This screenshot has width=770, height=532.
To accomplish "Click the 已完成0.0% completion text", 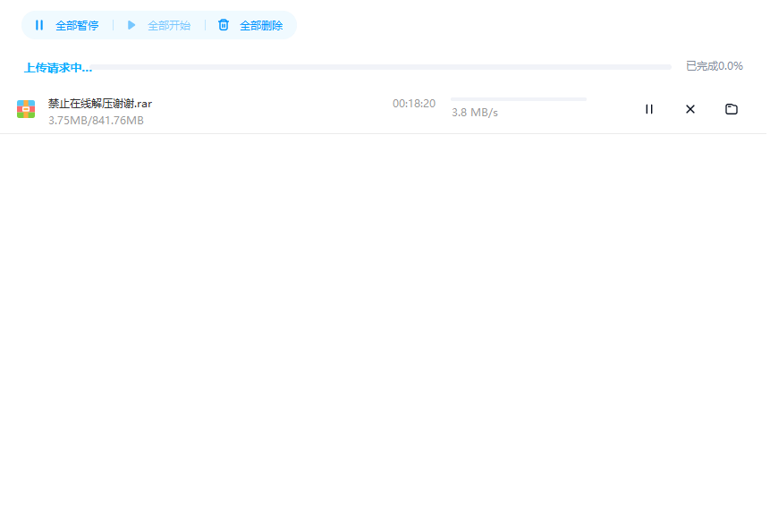I will point(714,66).
